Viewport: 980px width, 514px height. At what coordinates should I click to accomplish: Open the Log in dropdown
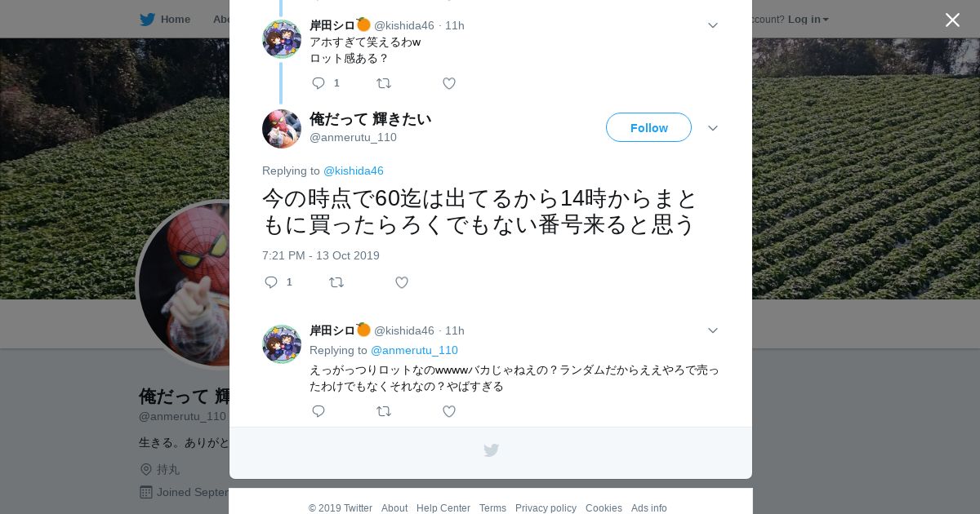(x=808, y=19)
